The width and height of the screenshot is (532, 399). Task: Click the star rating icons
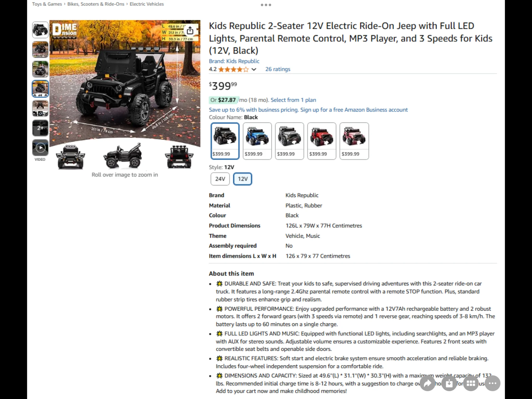click(233, 69)
